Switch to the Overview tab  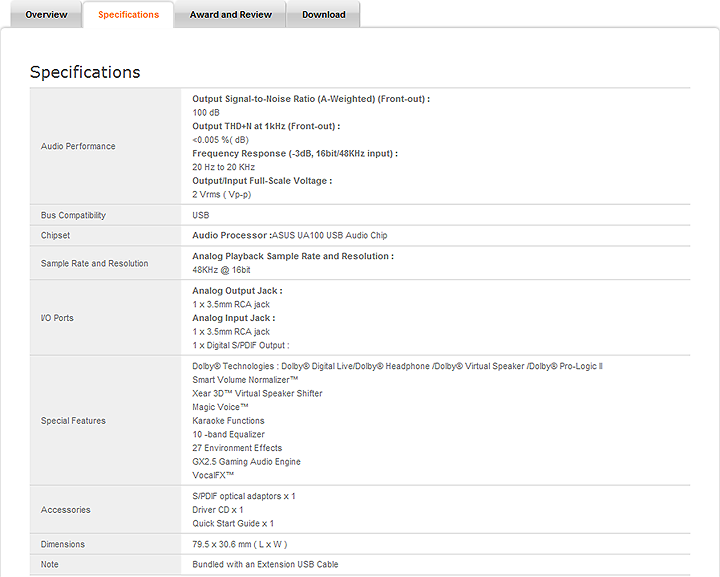46,15
